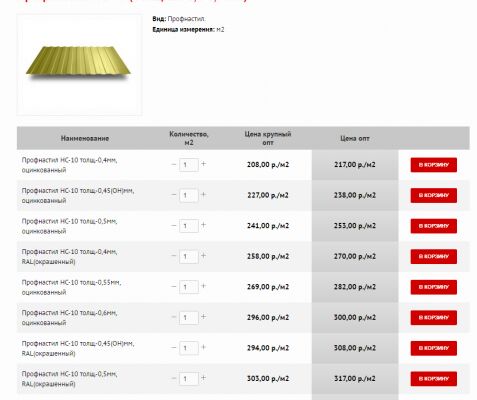This screenshot has width=477, height=400.
Task: Click quantity field for 0,5мм оцинкованный row
Action: click(189, 226)
